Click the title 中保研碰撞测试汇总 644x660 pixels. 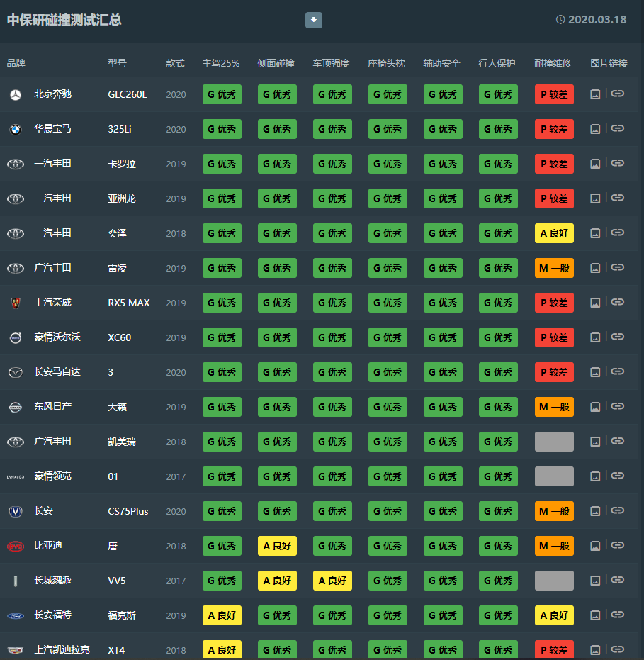pos(64,20)
